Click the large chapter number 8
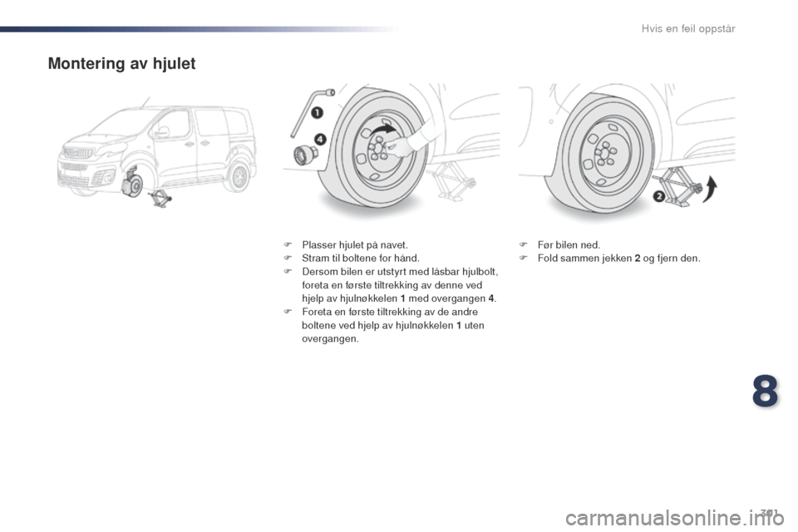 [765, 391]
